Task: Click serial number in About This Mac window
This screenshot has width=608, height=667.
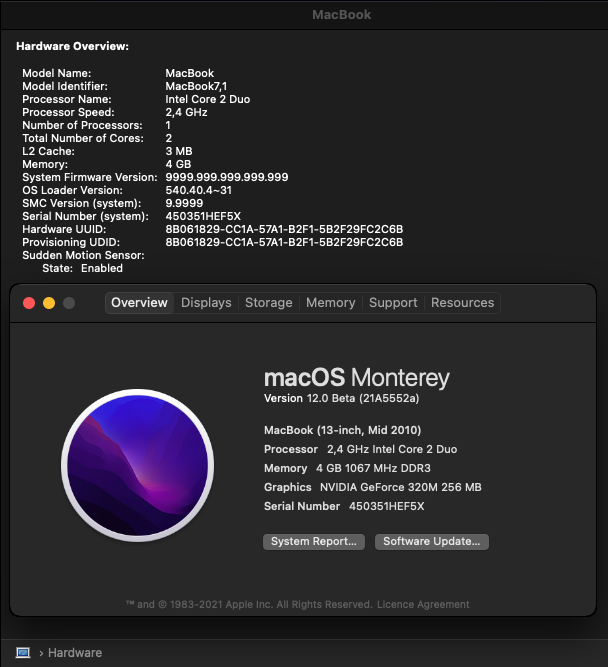Action: (x=387, y=506)
